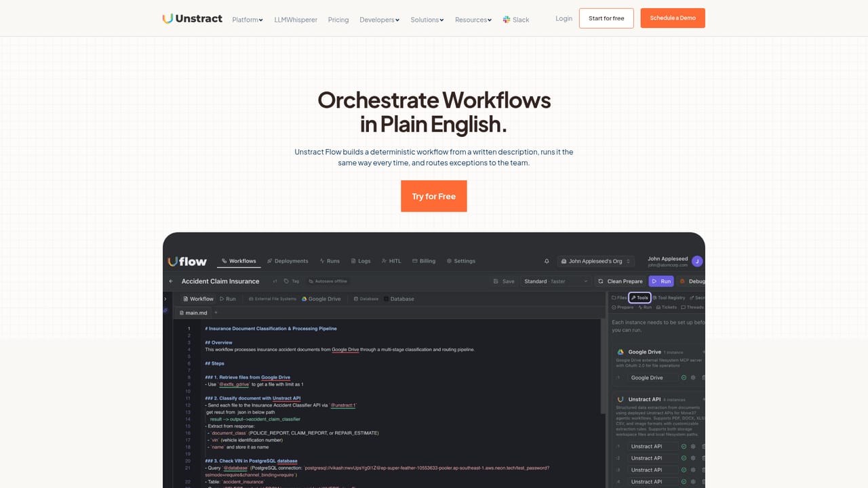Open the Standard faster mode dropdown
This screenshot has height=488, width=868.
click(x=555, y=281)
